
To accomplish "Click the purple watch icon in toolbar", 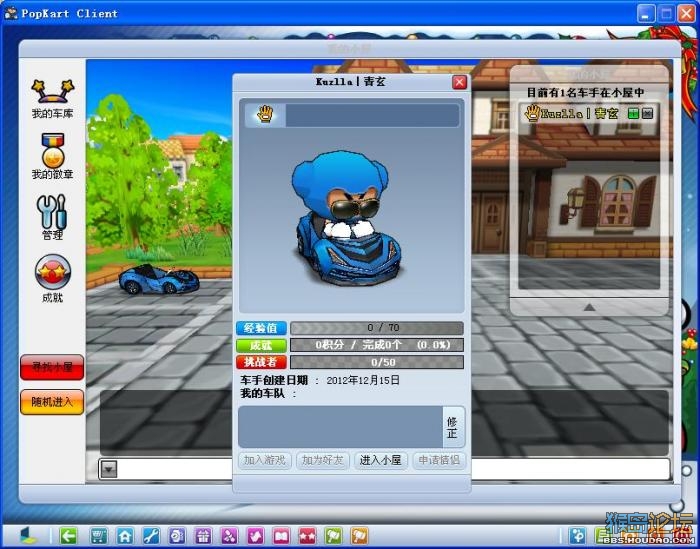I will 177,535.
